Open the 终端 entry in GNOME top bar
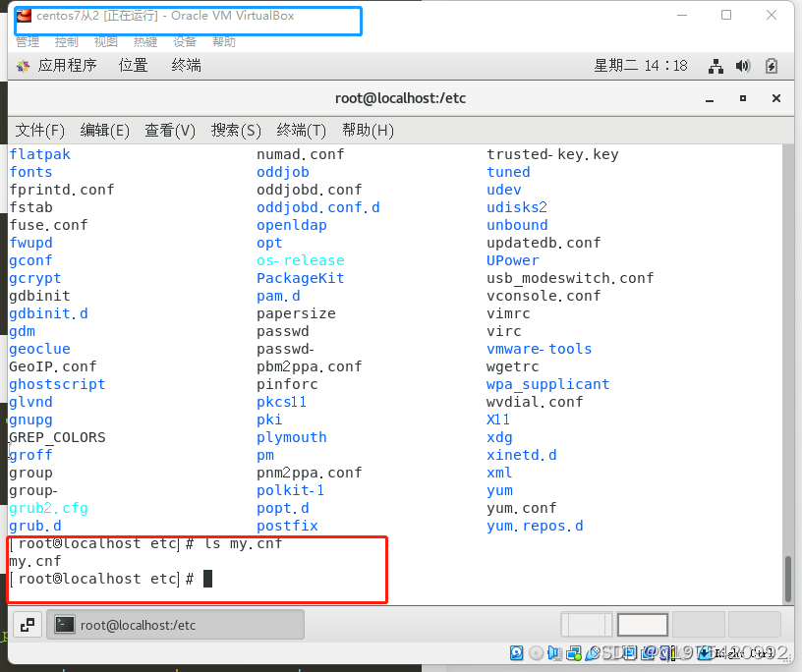802x672 pixels. pyautogui.click(x=186, y=66)
